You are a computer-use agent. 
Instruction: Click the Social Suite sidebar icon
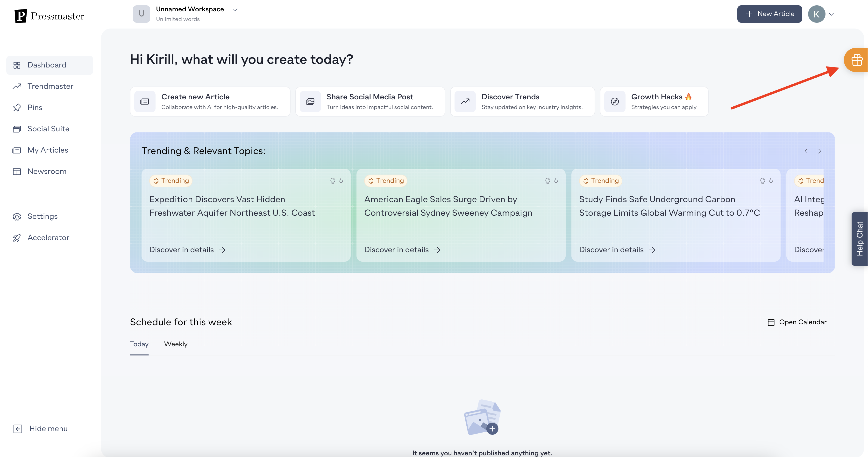17,129
